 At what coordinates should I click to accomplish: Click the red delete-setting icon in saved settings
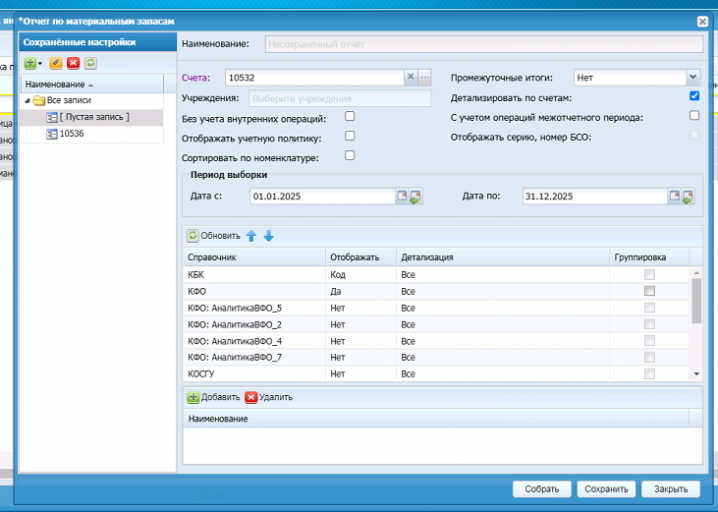tap(73, 63)
